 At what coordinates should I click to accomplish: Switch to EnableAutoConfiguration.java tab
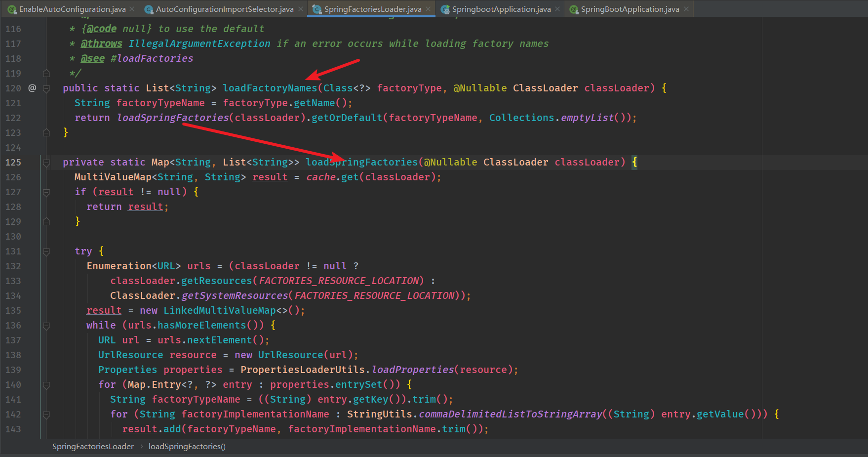(72, 9)
